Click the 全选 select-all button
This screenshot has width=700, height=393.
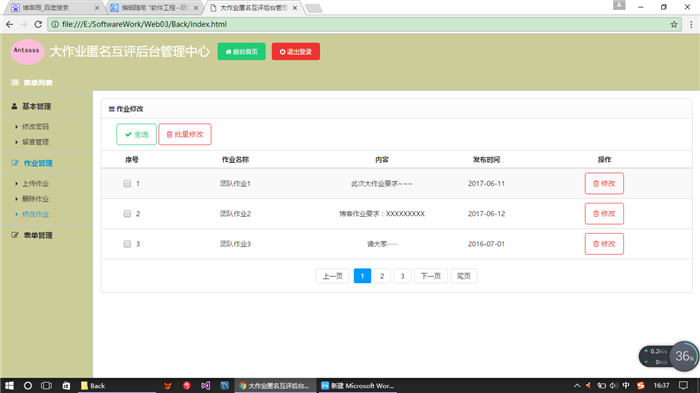pos(136,134)
